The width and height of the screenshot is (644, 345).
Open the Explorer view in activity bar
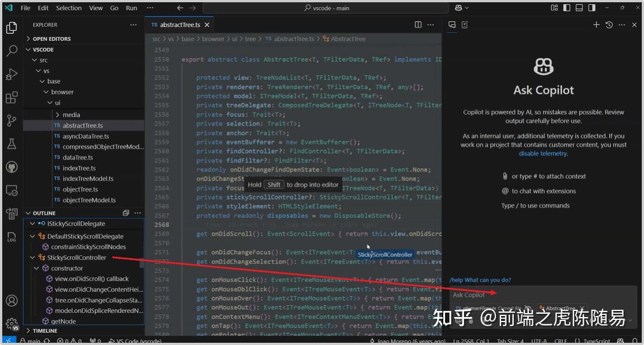pyautogui.click(x=12, y=27)
